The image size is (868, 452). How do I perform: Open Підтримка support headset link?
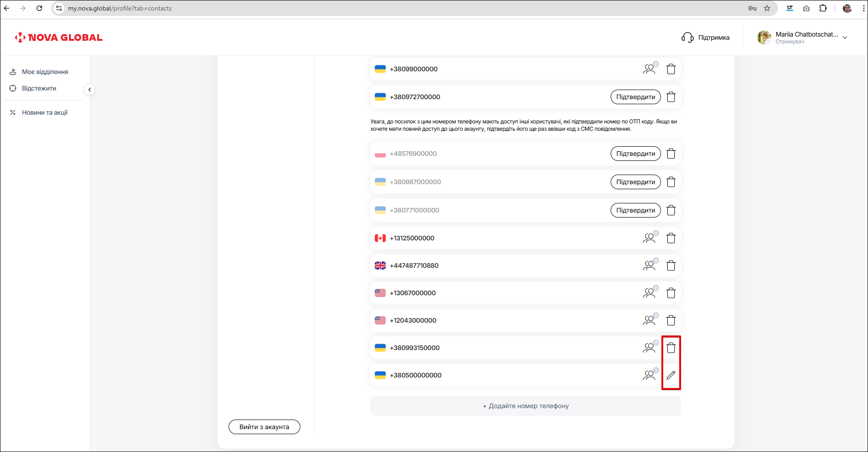pos(705,37)
